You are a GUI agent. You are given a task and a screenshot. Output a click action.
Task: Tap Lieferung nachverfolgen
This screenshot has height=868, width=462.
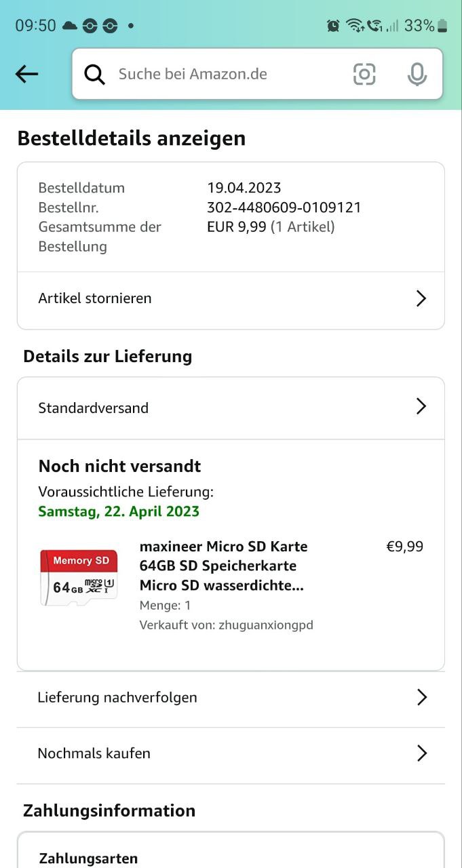coord(117,697)
